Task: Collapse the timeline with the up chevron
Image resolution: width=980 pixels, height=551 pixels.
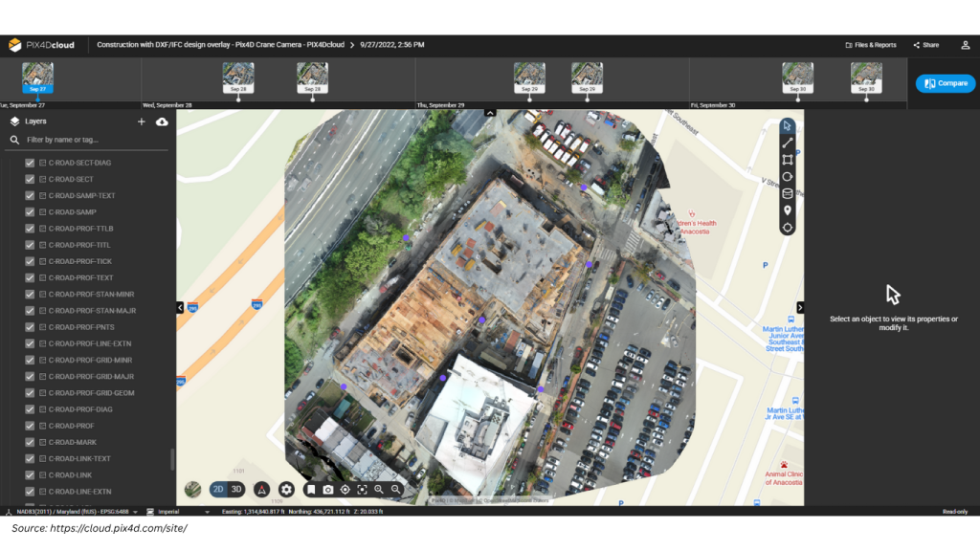Action: point(490,113)
